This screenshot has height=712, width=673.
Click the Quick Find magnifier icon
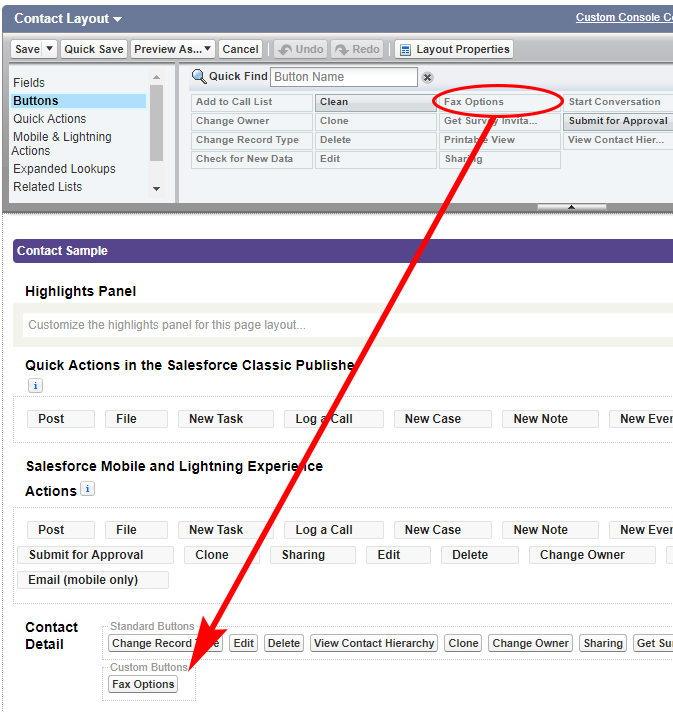point(198,77)
